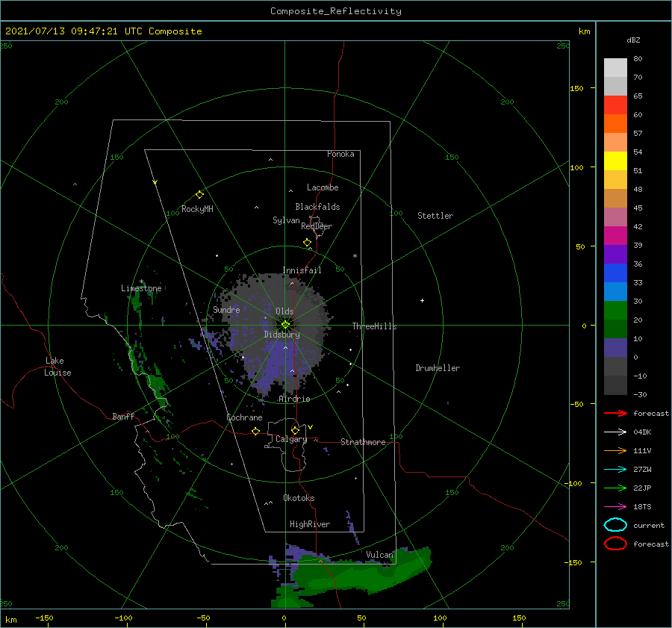Screen dimensions: 672x628
Task: Click the Stettler label
Action: (435, 216)
